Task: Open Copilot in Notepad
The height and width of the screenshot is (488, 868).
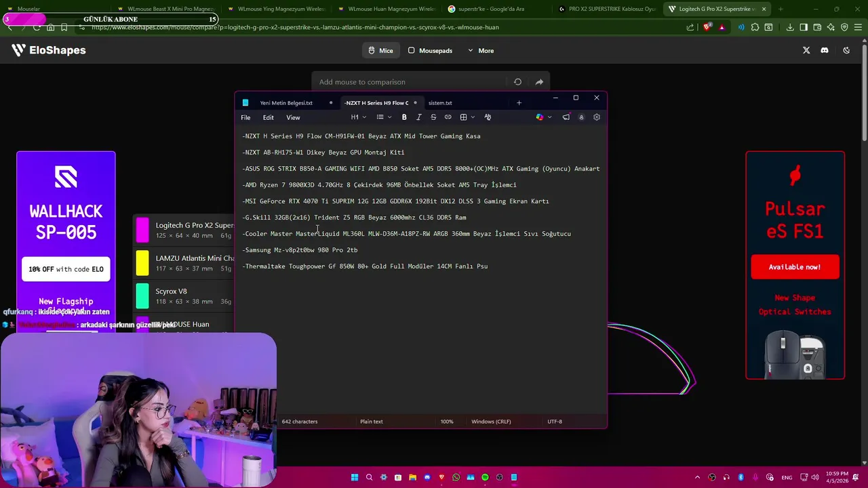Action: click(x=540, y=117)
